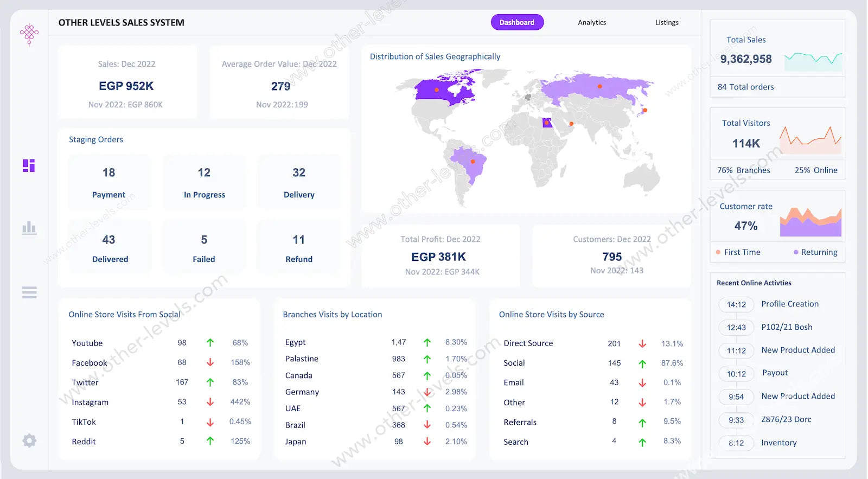
Task: Open the Profile Creation activity
Action: (789, 304)
